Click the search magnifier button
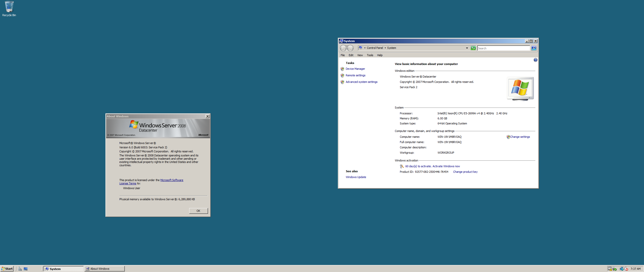This screenshot has width=644, height=272. tap(534, 48)
